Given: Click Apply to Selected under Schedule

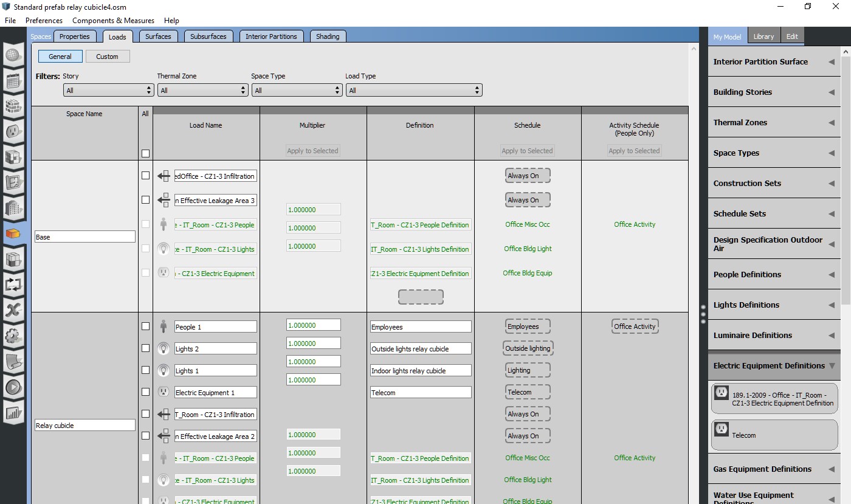Looking at the screenshot, I should pyautogui.click(x=527, y=151).
